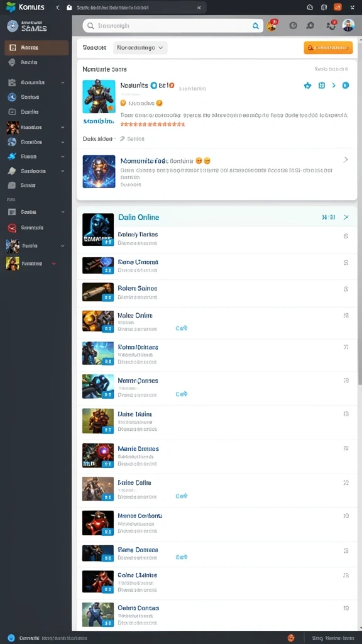
Task: Click the main search input field
Action: [173, 26]
